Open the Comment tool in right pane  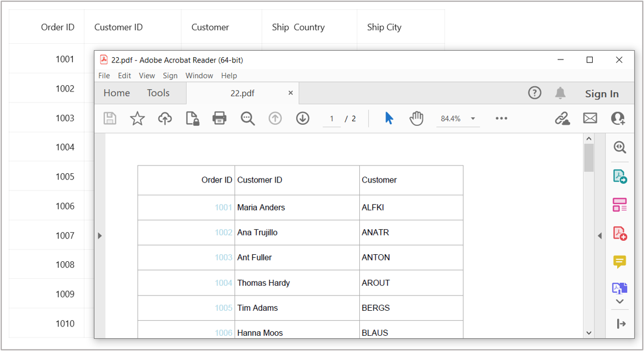[x=619, y=262]
